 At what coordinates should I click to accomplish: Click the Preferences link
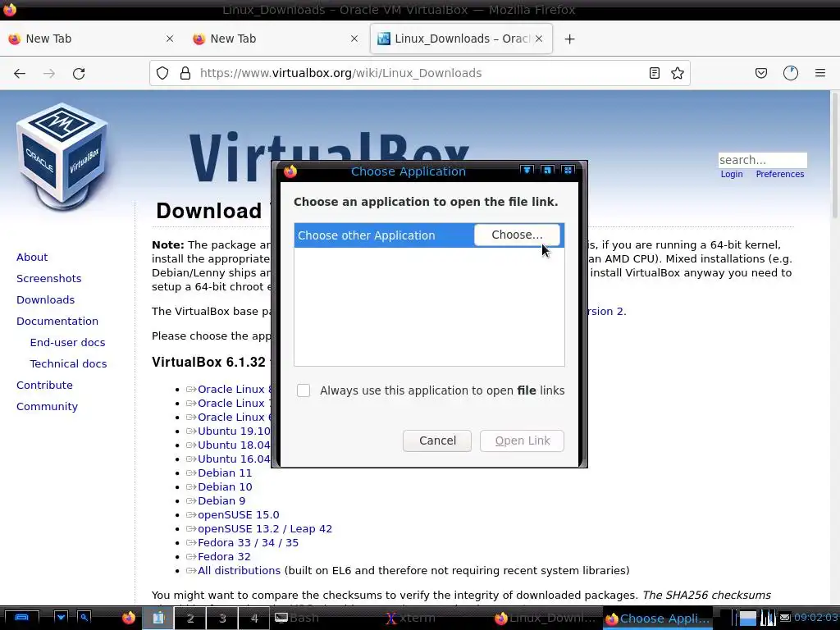779,174
